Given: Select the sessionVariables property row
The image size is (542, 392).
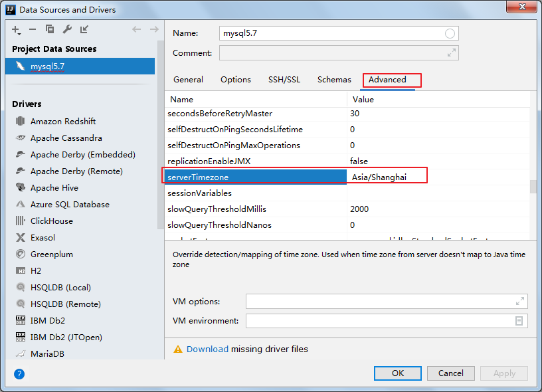Looking at the screenshot, I should [x=347, y=193].
